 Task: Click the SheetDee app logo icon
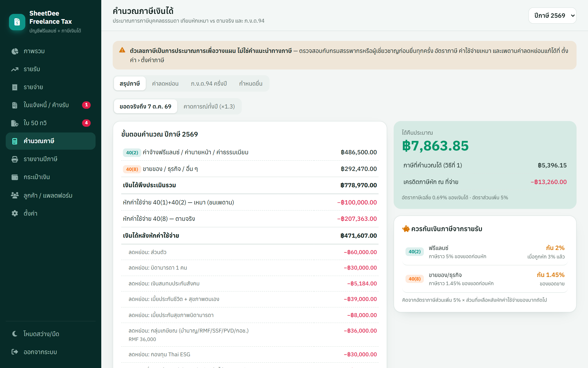pyautogui.click(x=17, y=22)
